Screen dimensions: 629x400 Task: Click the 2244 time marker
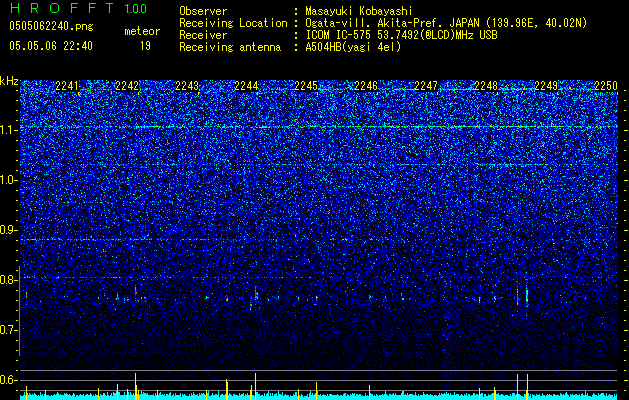(x=246, y=86)
